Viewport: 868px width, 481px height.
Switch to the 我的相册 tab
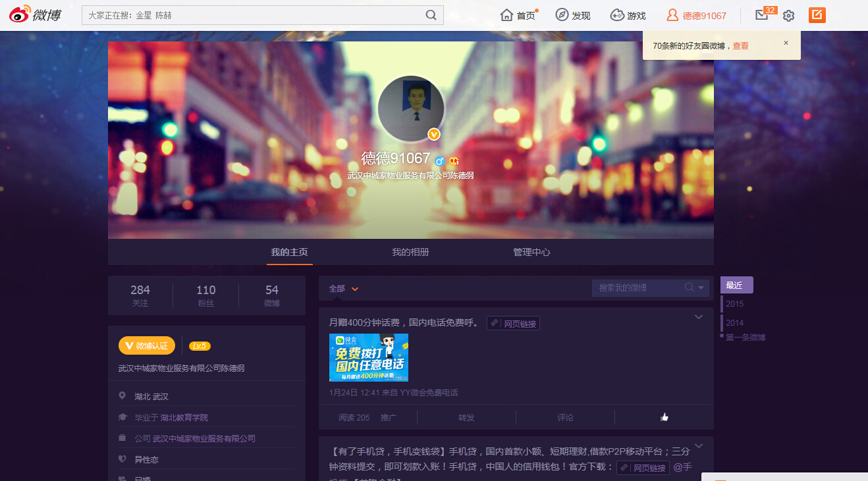(x=410, y=252)
